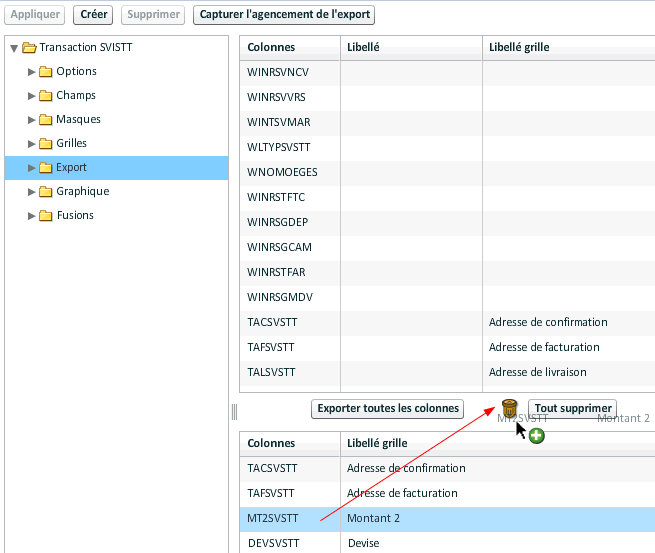Click the Graphique folder icon
The height and width of the screenshot is (553, 655).
click(x=45, y=192)
